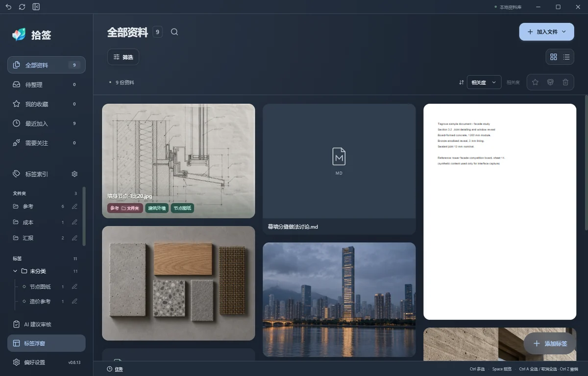This screenshot has width=588, height=376.
Task: Edit the 造价参考 tag with pencil icon
Action: (x=74, y=301)
